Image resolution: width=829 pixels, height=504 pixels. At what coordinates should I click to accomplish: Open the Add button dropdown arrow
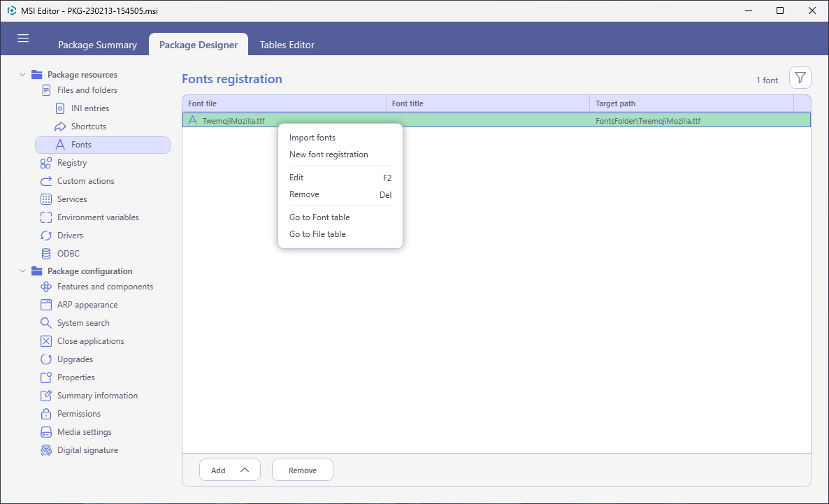click(244, 470)
